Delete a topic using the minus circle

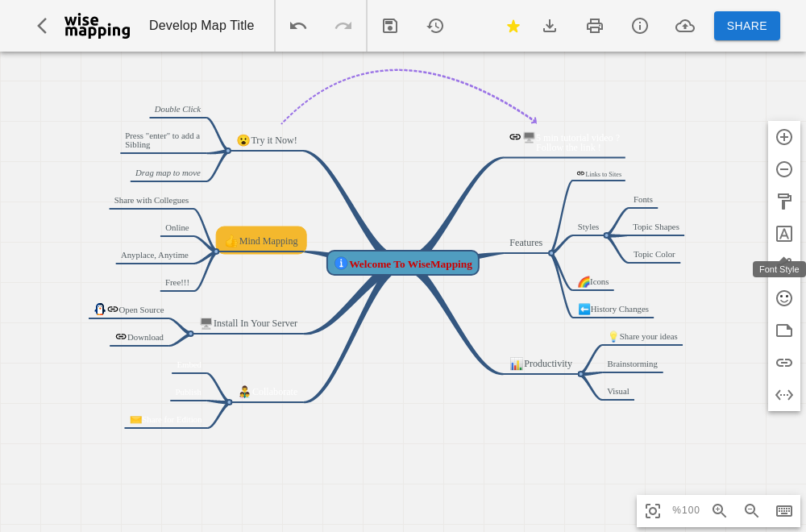point(784,169)
